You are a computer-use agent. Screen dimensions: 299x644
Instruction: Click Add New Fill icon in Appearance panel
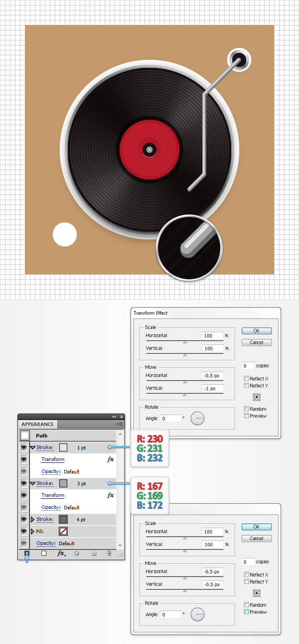coord(43,553)
